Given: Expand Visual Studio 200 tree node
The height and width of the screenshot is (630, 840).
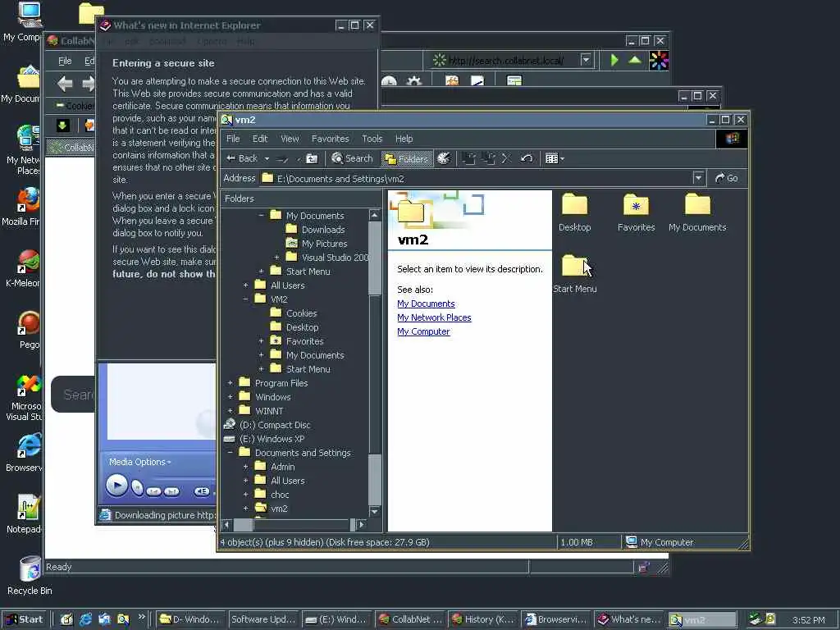Looking at the screenshot, I should [277, 258].
